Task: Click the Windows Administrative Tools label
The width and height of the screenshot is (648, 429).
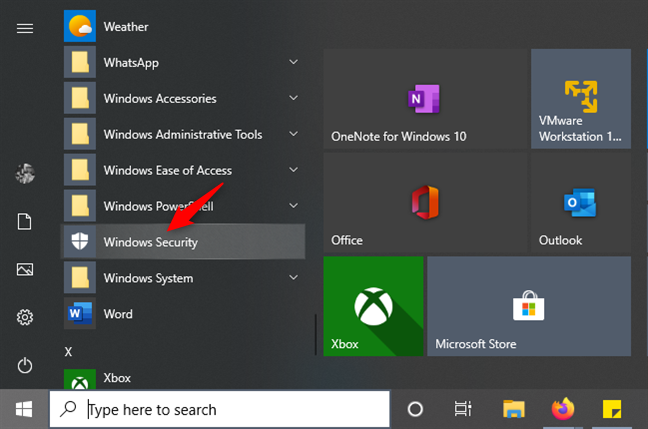Action: tap(183, 134)
